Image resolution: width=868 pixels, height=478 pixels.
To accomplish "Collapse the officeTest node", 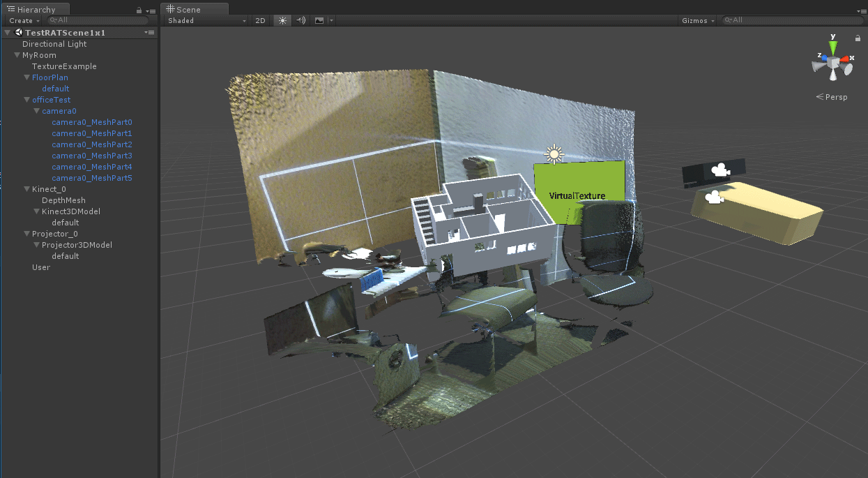I will coord(27,100).
